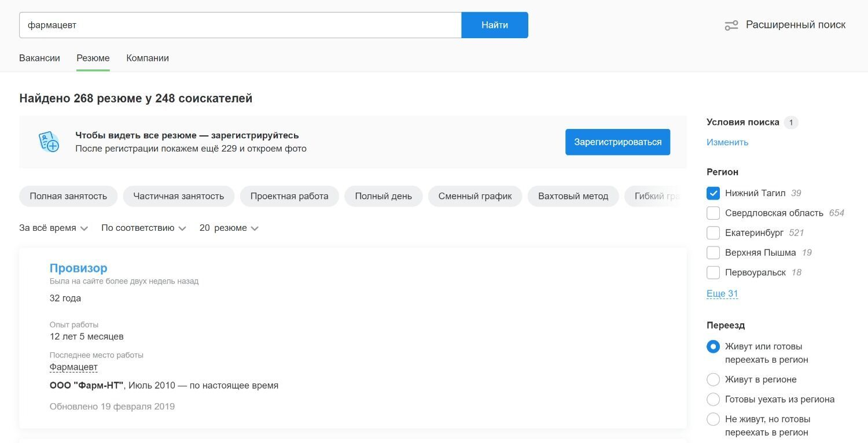This screenshot has width=868, height=443.
Task: Click the Зарегистрироваться button
Action: (x=617, y=142)
